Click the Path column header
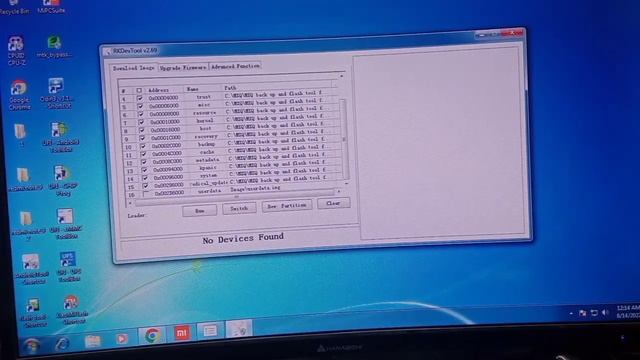The height and width of the screenshot is (360, 640). click(277, 86)
